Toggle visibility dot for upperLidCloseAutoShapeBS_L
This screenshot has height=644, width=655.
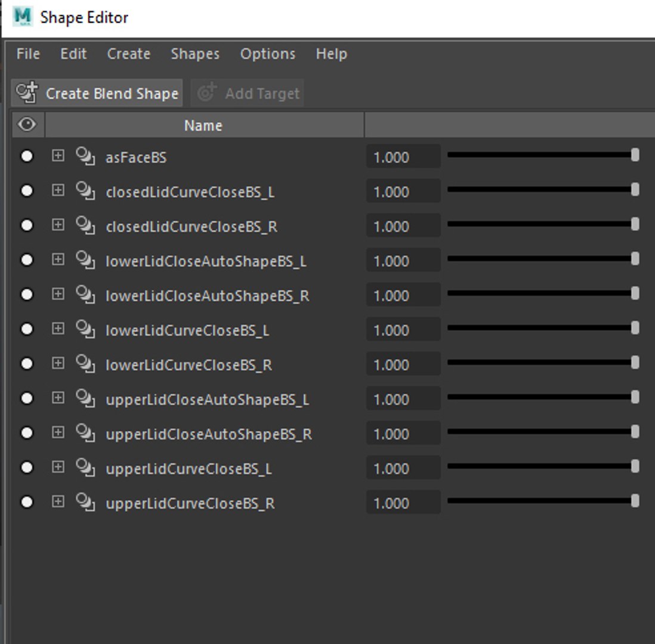(x=27, y=398)
